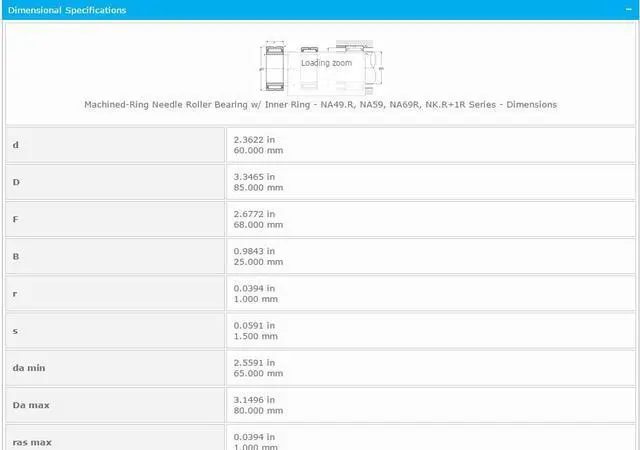Click the s row label

(x=14, y=330)
